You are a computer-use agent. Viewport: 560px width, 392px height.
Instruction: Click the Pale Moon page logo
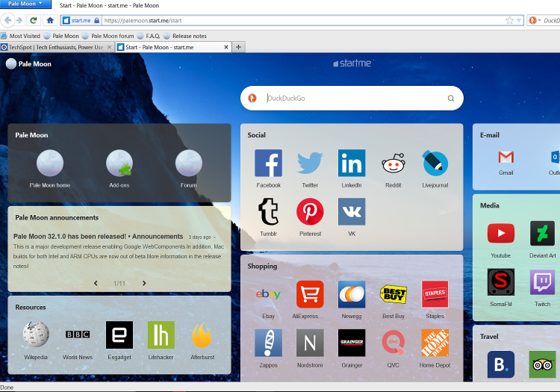click(x=29, y=64)
